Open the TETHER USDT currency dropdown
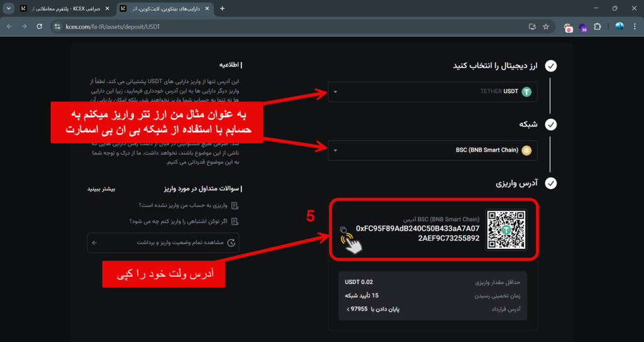Viewport: 644px width, 342px height. [433, 92]
